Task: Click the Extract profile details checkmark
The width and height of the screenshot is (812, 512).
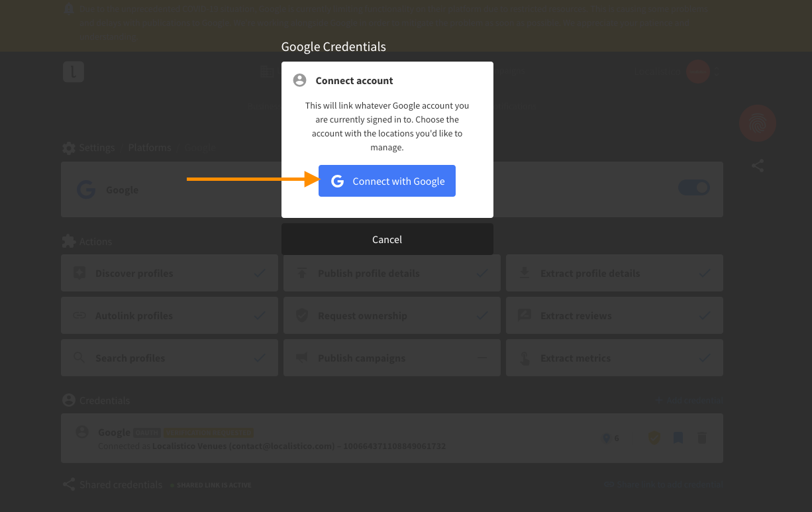Action: click(x=705, y=273)
